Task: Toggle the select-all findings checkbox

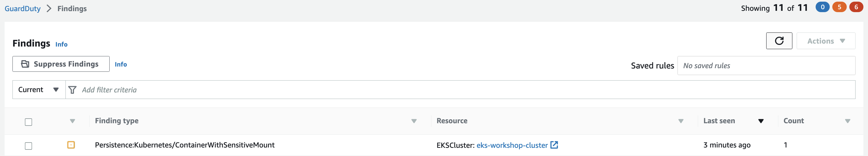Action: tap(29, 122)
